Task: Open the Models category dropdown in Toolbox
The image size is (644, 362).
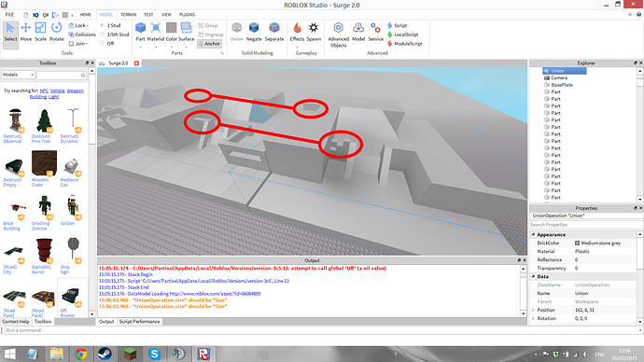Action: pos(18,75)
